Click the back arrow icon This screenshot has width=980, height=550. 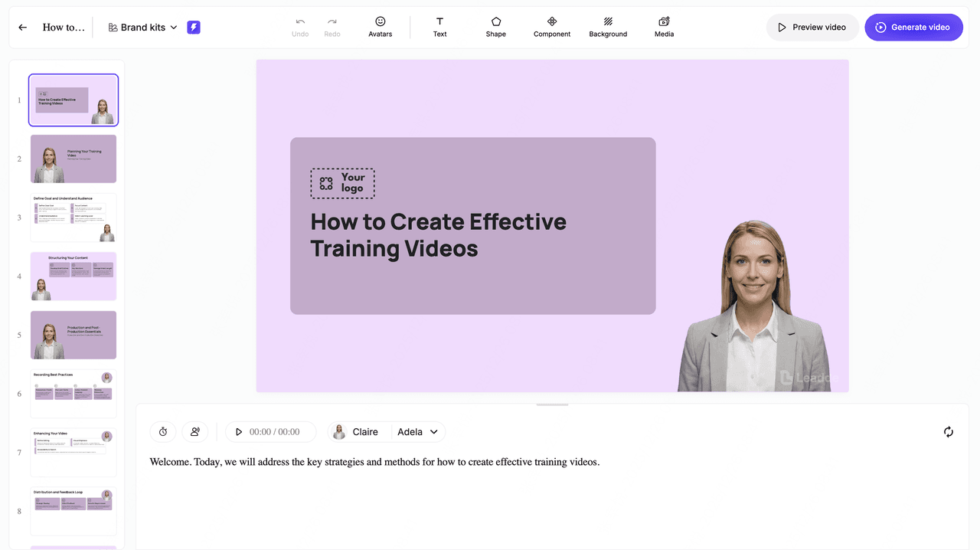click(23, 28)
